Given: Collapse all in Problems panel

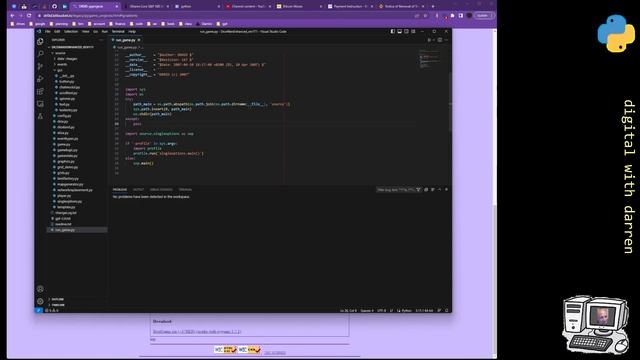Looking at the screenshot, I should [426, 189].
